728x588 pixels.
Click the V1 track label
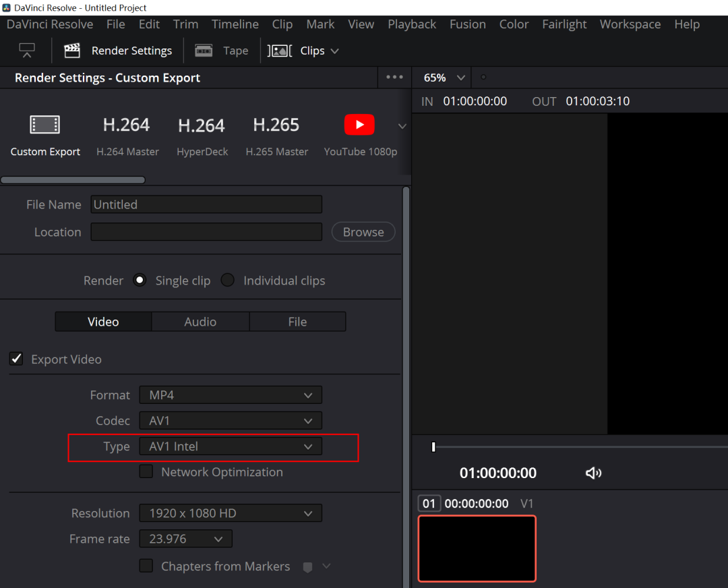click(x=527, y=504)
